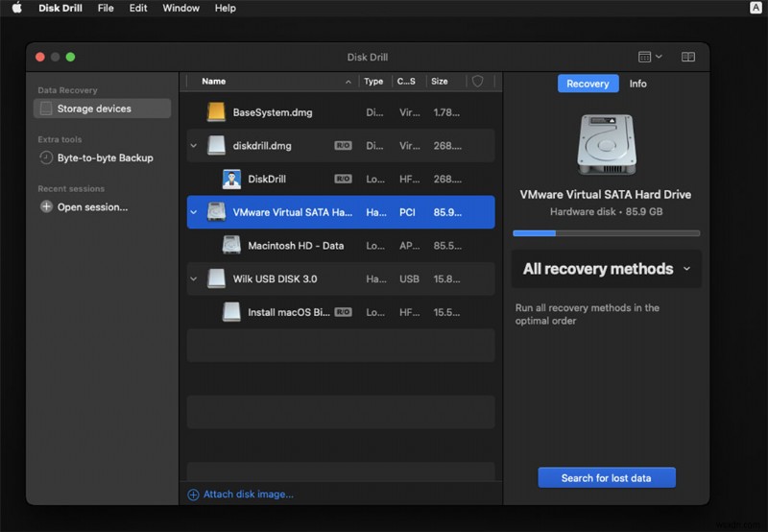Switch to the Info tab
The width and height of the screenshot is (768, 532).
coord(637,84)
